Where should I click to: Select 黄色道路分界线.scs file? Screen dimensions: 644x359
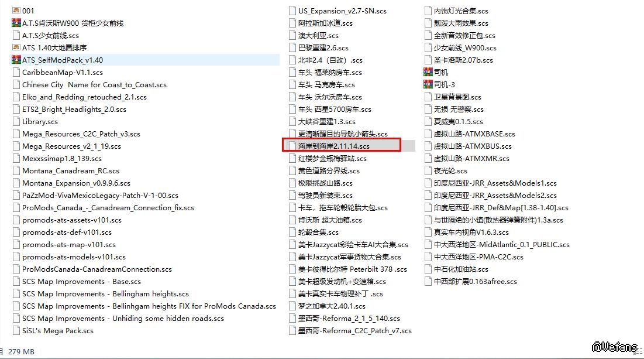point(329,170)
